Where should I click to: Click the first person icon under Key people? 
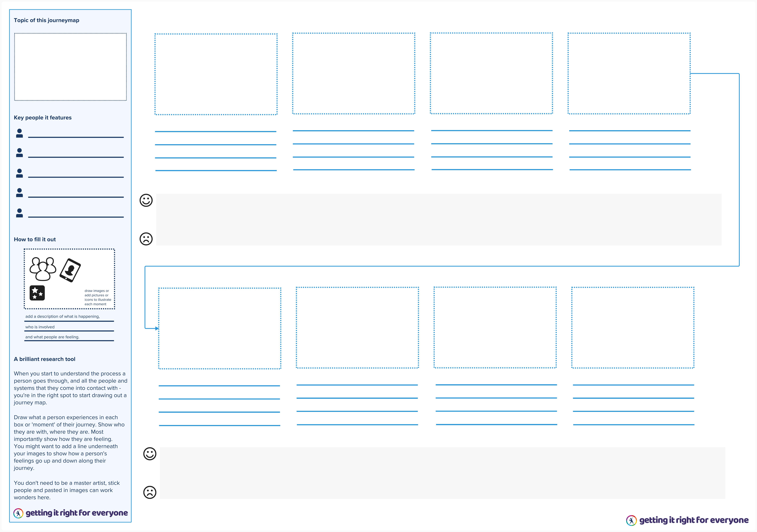[19, 133]
